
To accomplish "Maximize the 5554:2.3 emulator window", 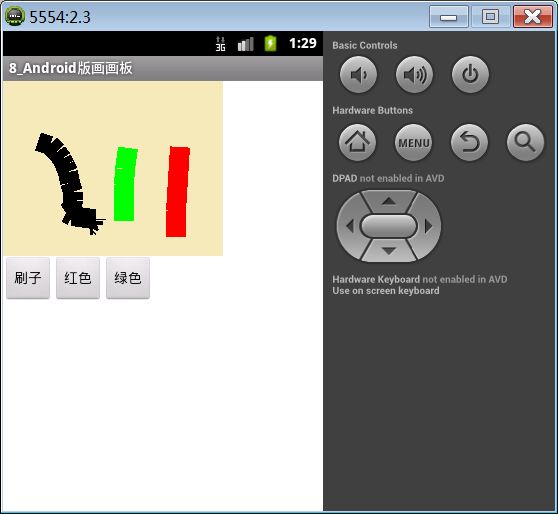I will tap(490, 16).
